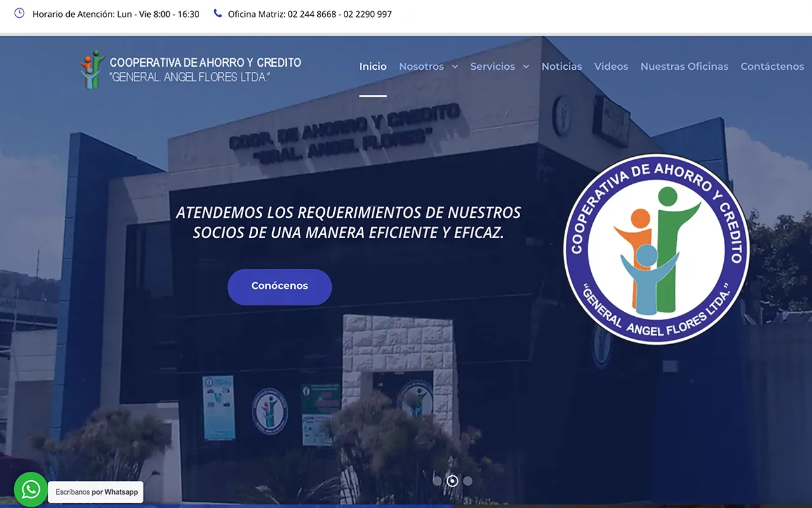This screenshot has width=812, height=508.
Task: Click the clock icon beside Horario de Atención
Action: 20,13
